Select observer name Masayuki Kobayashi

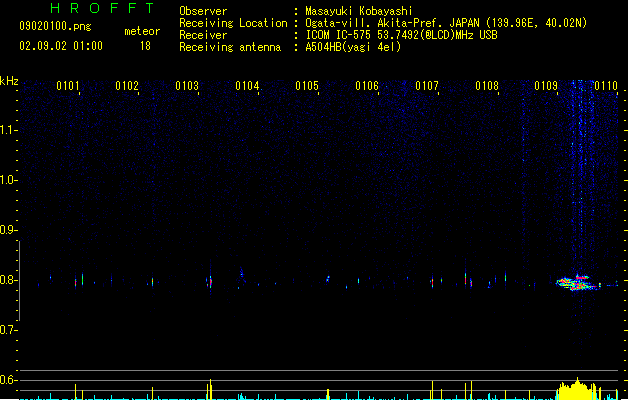[x=359, y=11]
